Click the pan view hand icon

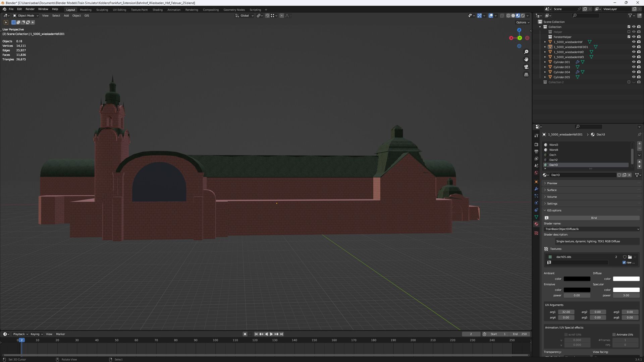pos(526,59)
